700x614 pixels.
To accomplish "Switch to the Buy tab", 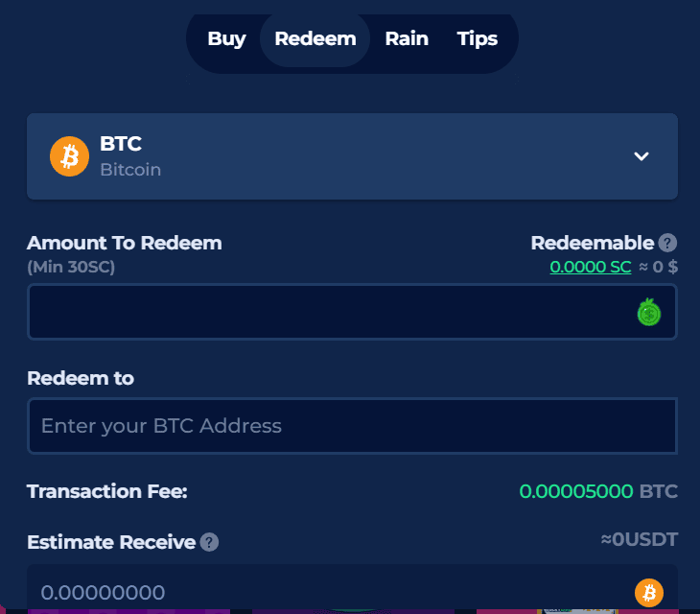I will 226,38.
